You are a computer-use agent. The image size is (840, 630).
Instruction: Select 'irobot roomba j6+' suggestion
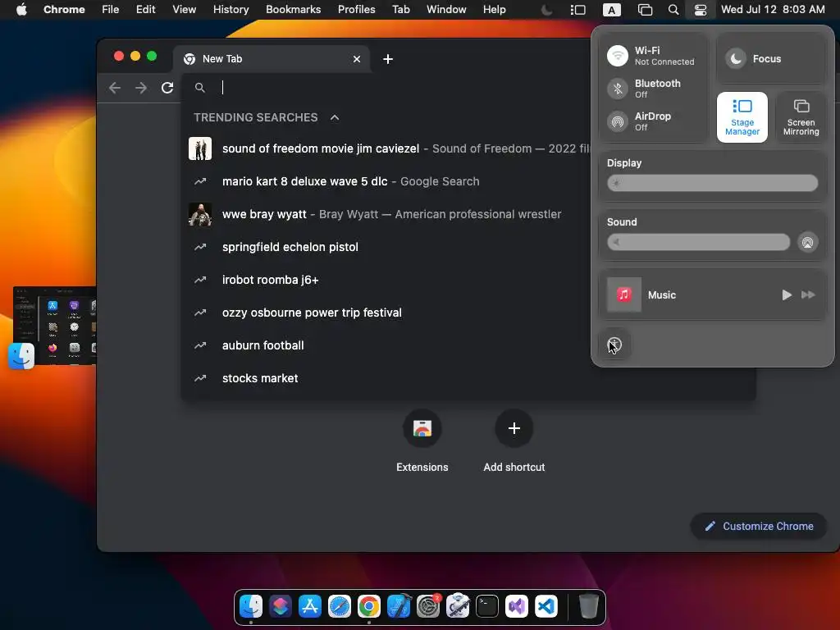click(386, 280)
